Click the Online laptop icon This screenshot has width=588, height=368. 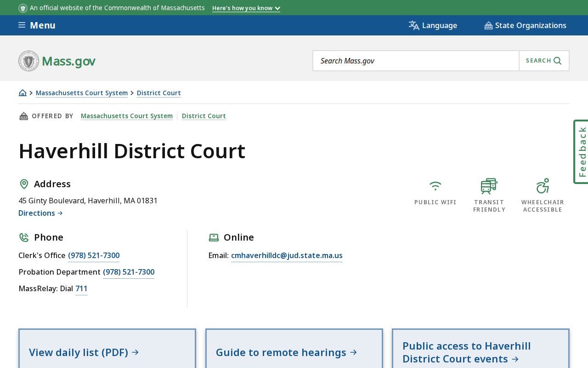pos(214,237)
